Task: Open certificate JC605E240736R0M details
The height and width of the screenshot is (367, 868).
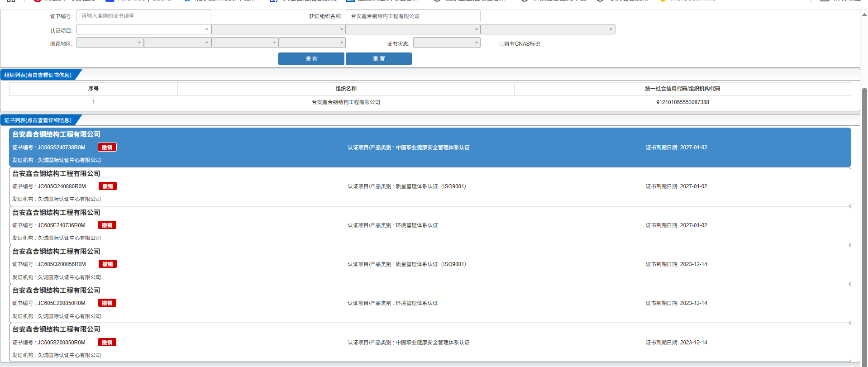Action: [430, 225]
